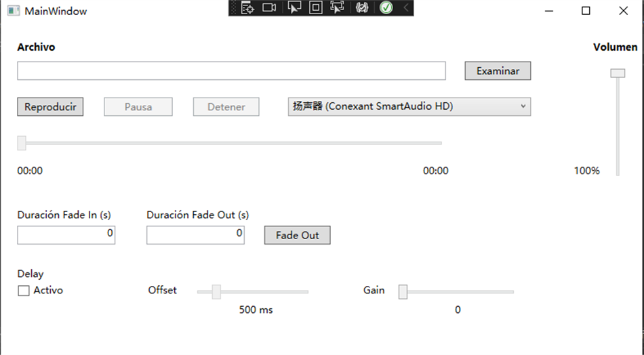Click the Delay Gain slider thumb

tap(403, 292)
